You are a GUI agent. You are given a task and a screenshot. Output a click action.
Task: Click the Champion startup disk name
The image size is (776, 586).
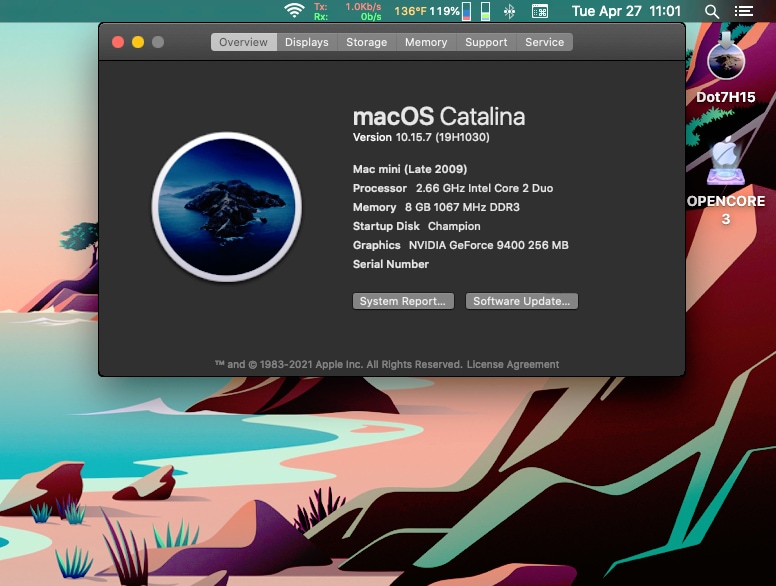pos(454,226)
